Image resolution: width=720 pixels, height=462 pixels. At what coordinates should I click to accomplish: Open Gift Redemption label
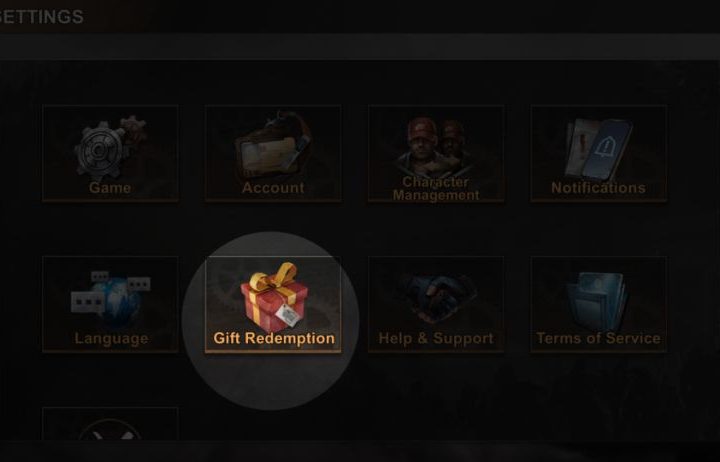coord(274,338)
